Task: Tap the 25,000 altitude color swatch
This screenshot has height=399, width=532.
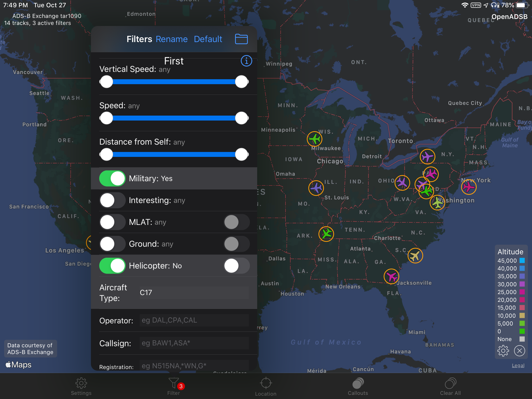Action: [x=522, y=292]
